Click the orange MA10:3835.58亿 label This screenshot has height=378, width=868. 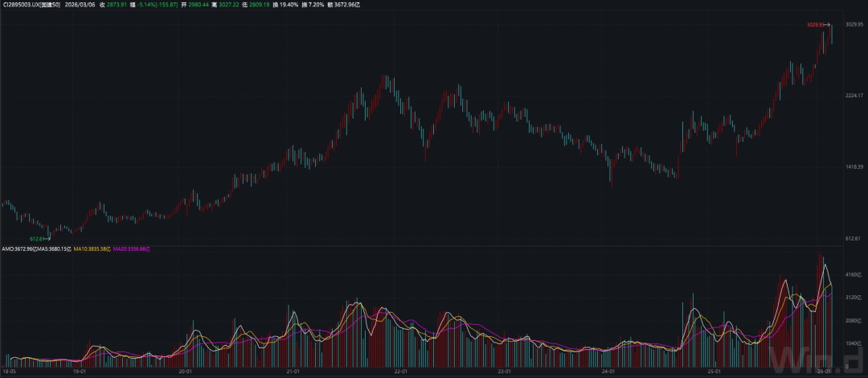click(92, 249)
